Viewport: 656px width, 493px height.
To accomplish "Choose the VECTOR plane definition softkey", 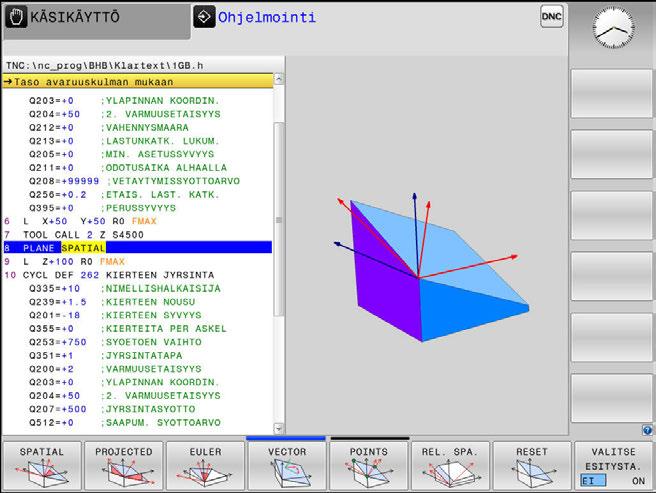I will click(x=287, y=466).
